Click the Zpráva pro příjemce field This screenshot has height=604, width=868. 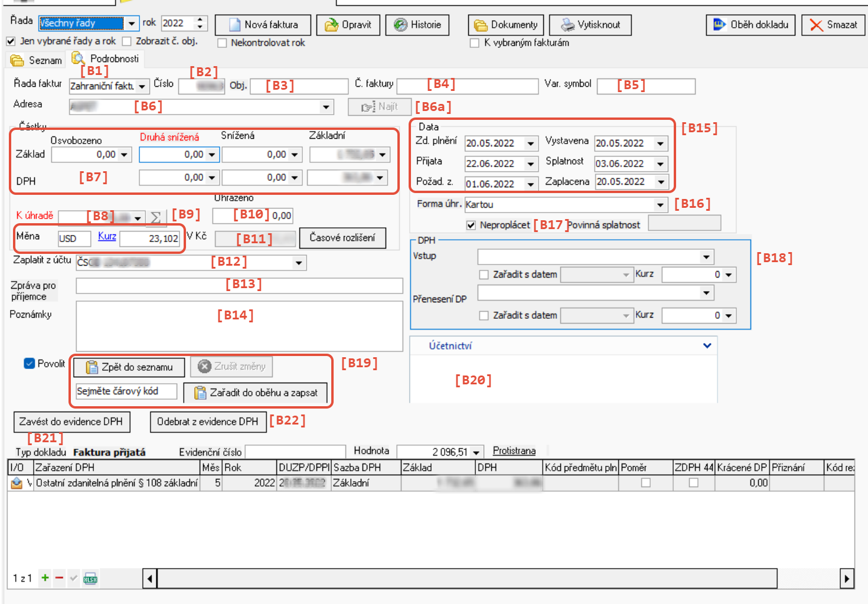coord(239,286)
